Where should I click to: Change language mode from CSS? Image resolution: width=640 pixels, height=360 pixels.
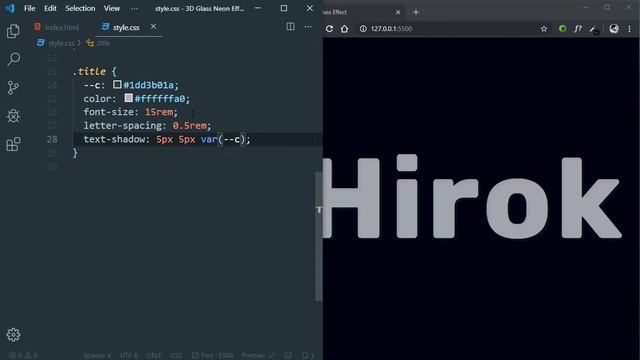(176, 356)
